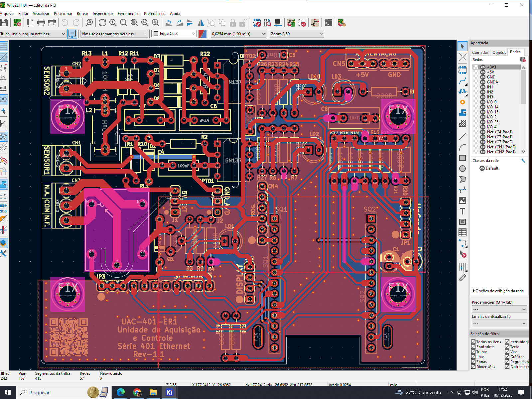This screenshot has width=532, height=399.
Task: Uncheck the Zonas selection filter
Action: [x=473, y=362]
